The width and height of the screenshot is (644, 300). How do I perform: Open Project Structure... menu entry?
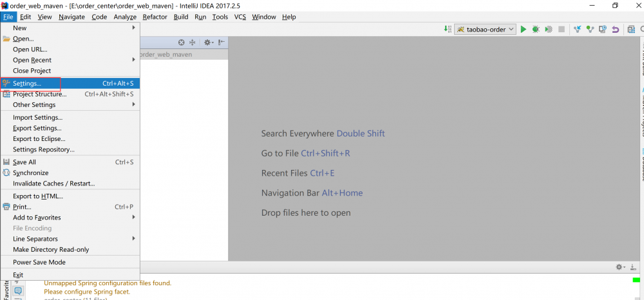tap(70, 94)
